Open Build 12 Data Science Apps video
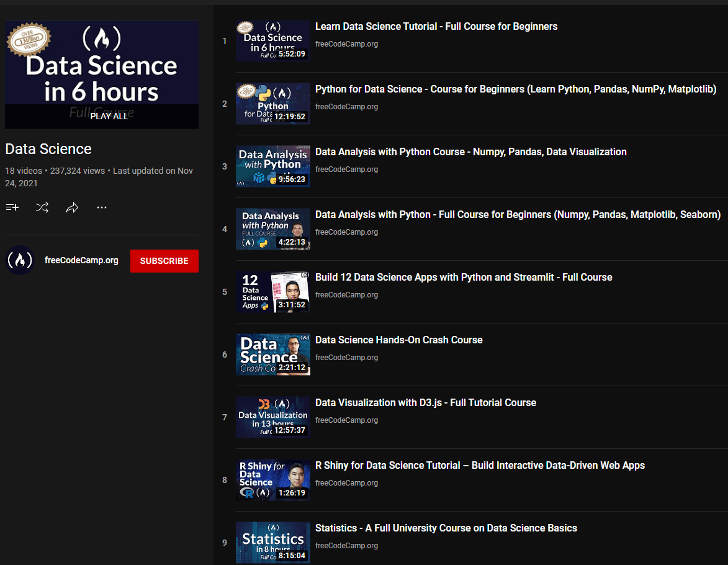 (464, 278)
